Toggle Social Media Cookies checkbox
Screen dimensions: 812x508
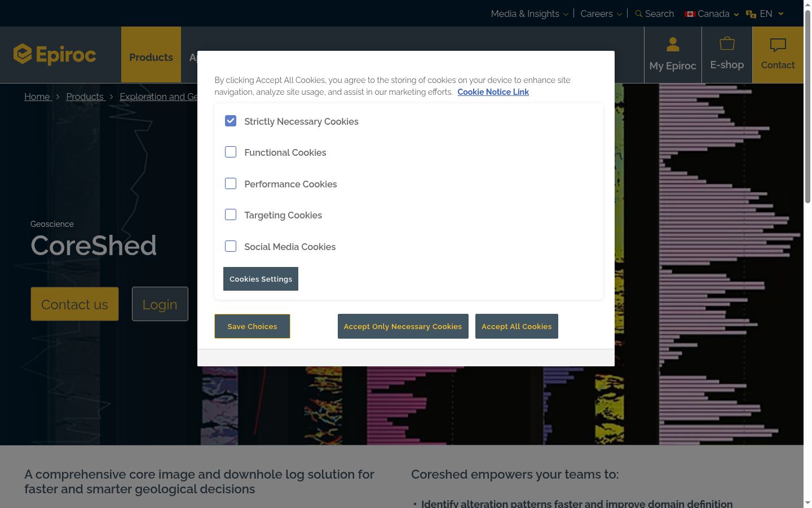[x=231, y=246]
